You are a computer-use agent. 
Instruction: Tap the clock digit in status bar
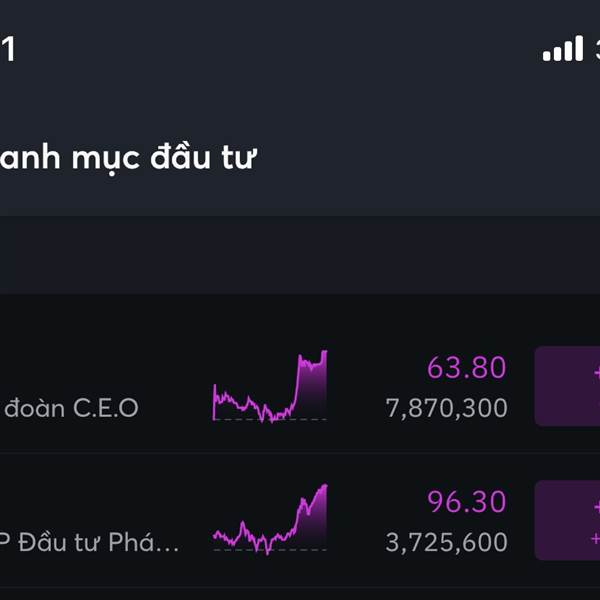tap(8, 49)
